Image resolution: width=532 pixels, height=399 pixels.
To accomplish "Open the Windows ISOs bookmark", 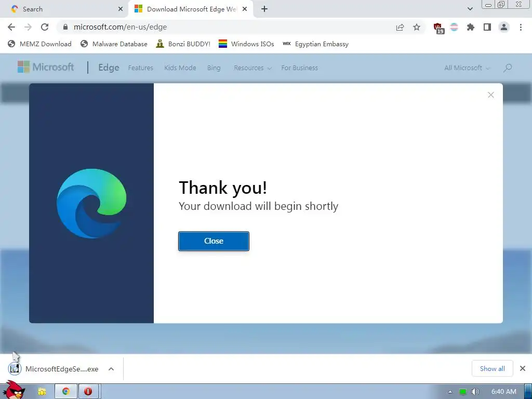I will point(246,44).
